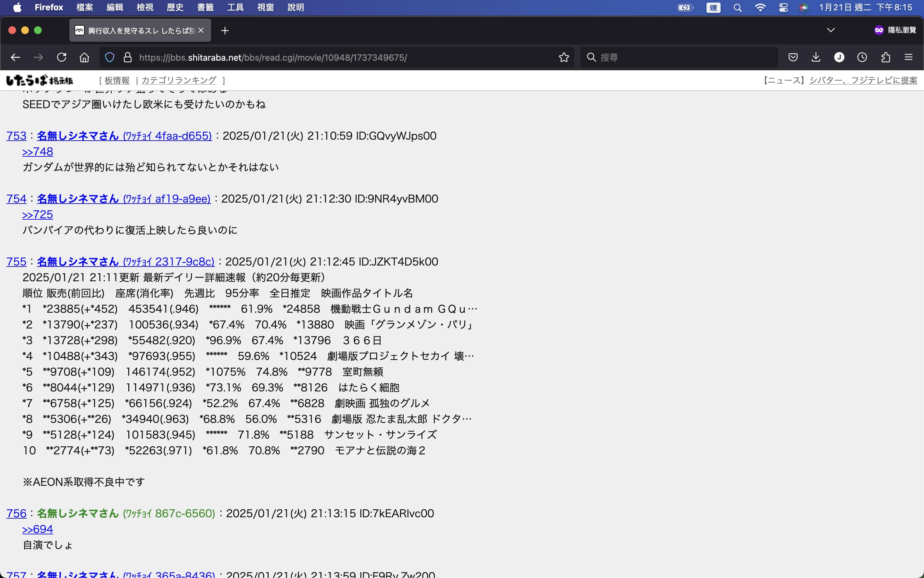Click ranking row モアナと伝説の海2
924x578 pixels.
[x=224, y=450]
